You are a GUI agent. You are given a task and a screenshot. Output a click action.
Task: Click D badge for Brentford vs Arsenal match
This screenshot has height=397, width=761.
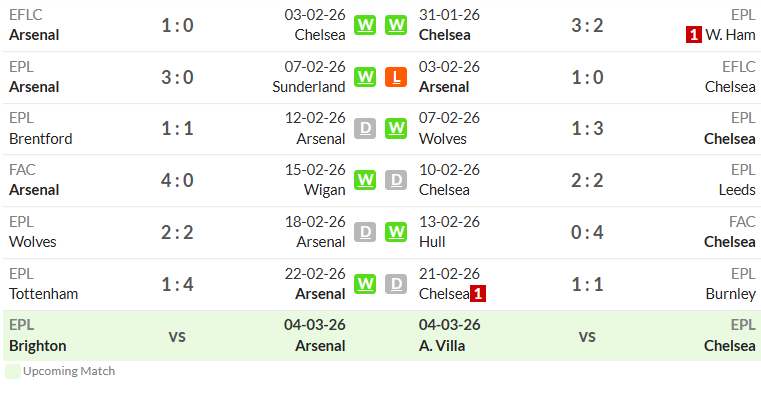[365, 129]
